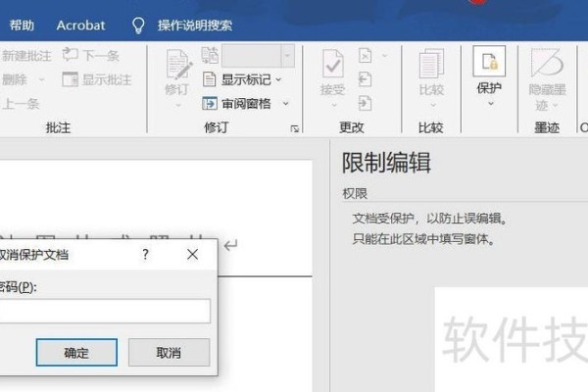This screenshot has width=588, height=392.
Task: Click the 审阅窗格 icon
Action: pyautogui.click(x=210, y=103)
